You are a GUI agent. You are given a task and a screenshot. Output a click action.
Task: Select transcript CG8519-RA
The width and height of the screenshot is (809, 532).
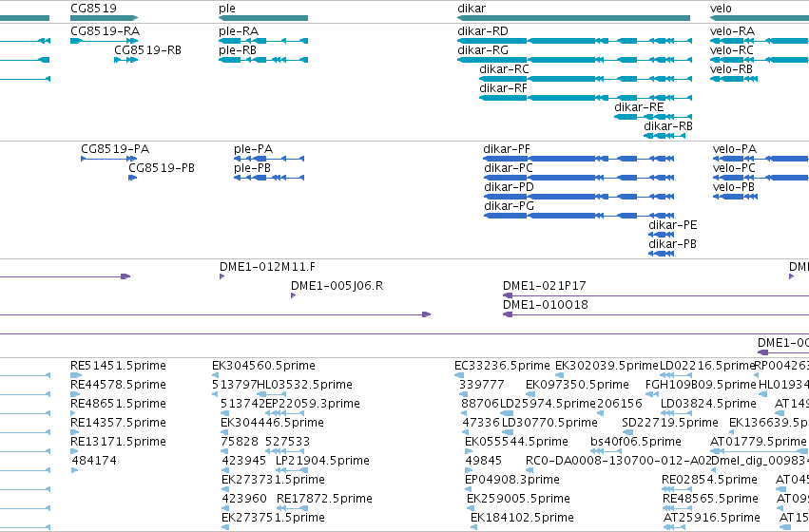105,41
